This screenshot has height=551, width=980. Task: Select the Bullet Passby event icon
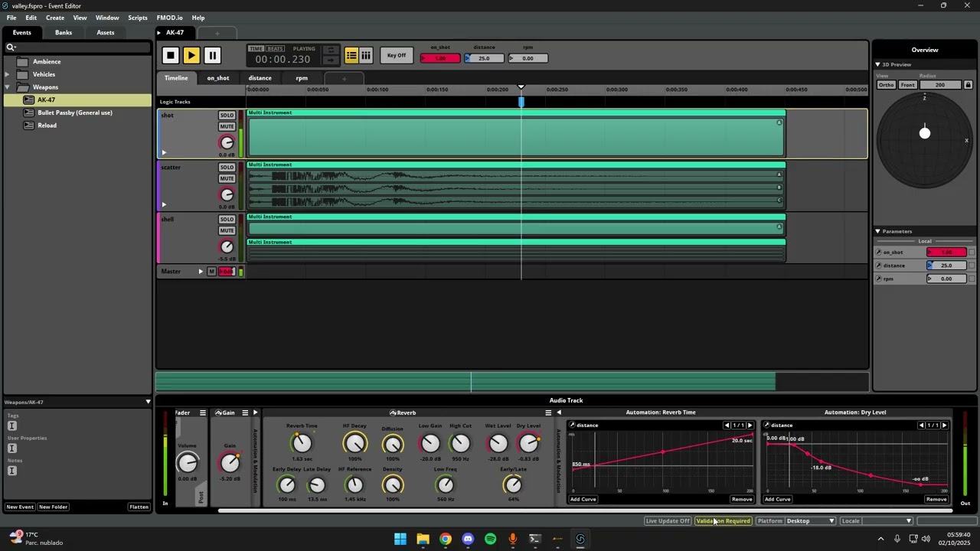pyautogui.click(x=28, y=112)
